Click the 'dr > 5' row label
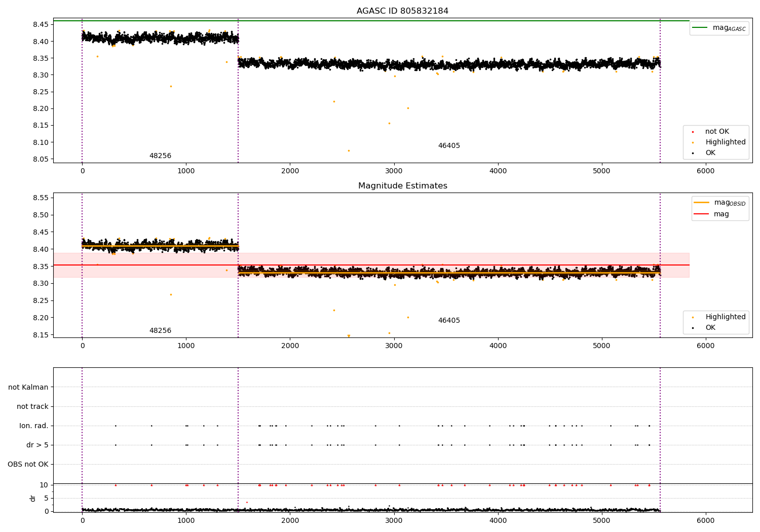760x532 pixels. (37, 445)
